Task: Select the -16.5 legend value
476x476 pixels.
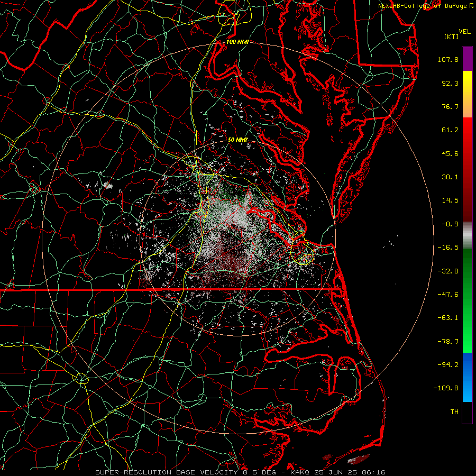Action: point(448,248)
